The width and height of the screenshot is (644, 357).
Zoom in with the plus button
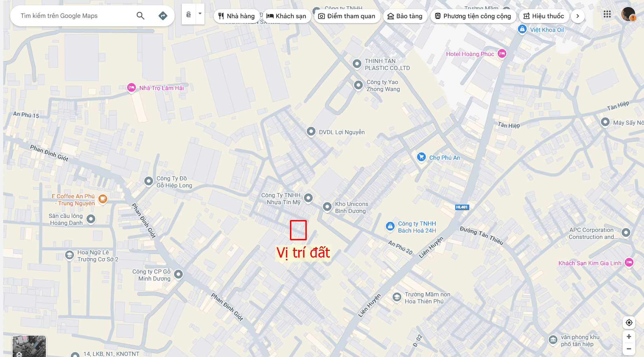point(629,337)
